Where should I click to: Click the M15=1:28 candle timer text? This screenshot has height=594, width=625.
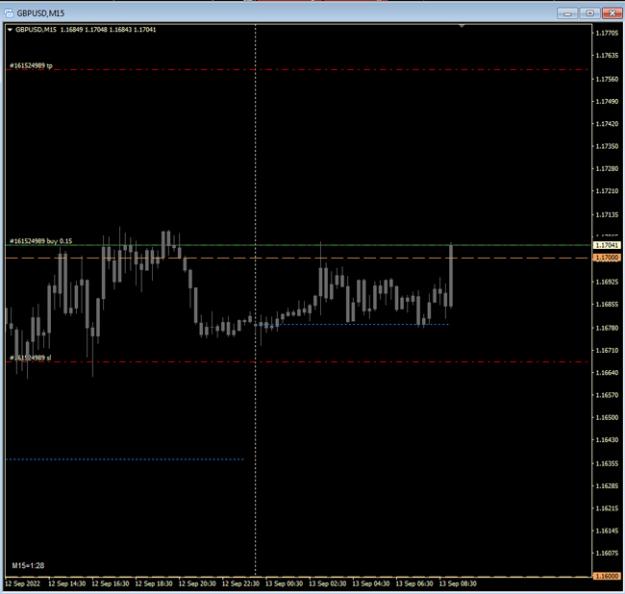(28, 565)
